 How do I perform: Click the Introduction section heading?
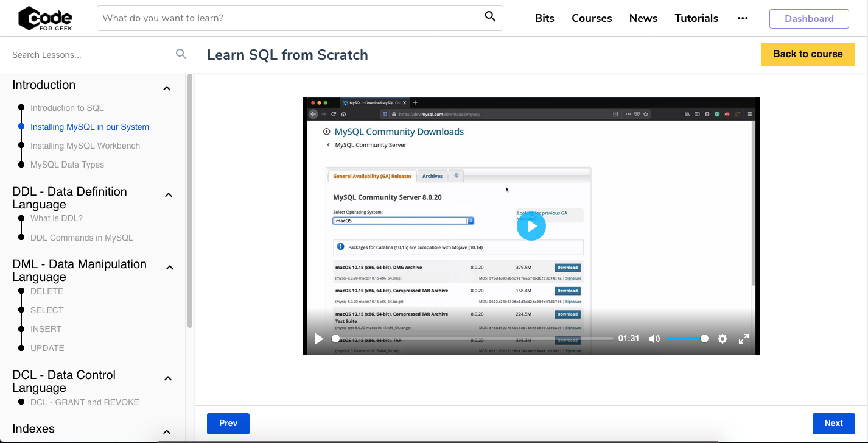[x=44, y=85]
